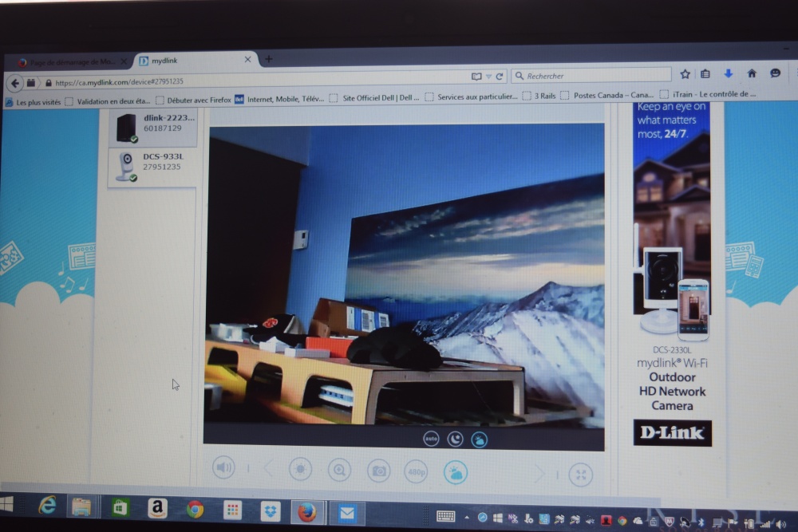Image resolution: width=798 pixels, height=532 pixels.
Task: Go to previous control page arrow
Action: [269, 468]
